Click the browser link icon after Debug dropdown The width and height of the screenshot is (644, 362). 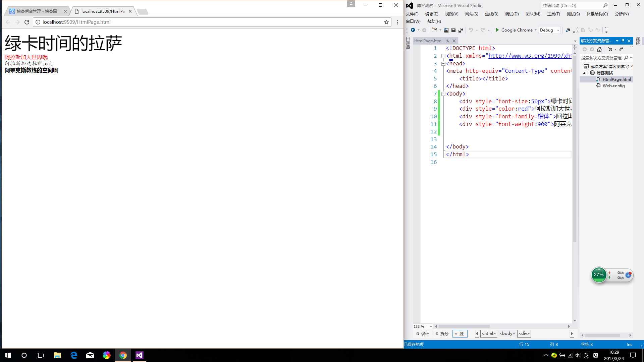[x=568, y=30]
